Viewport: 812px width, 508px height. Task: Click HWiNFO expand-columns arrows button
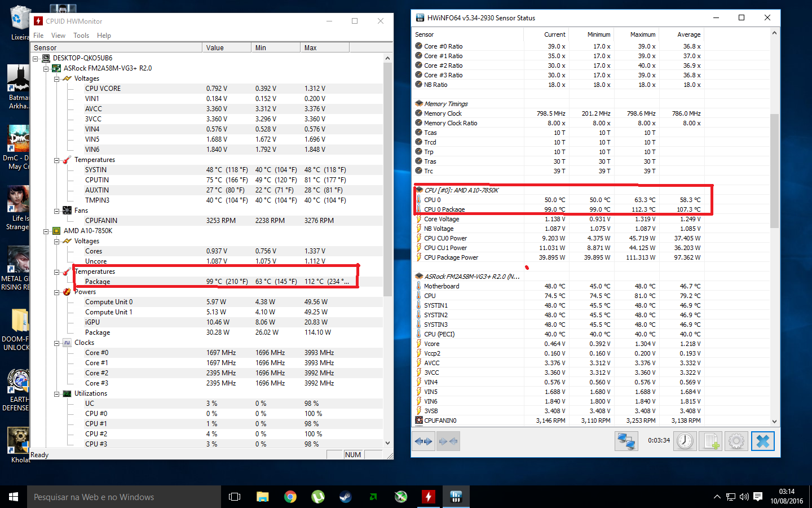pyautogui.click(x=424, y=441)
